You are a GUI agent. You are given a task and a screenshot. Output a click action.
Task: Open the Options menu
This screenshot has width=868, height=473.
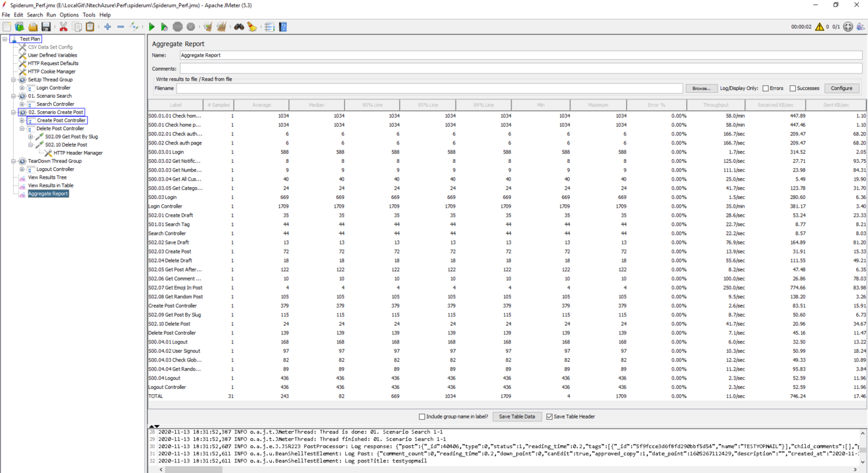tap(69, 14)
